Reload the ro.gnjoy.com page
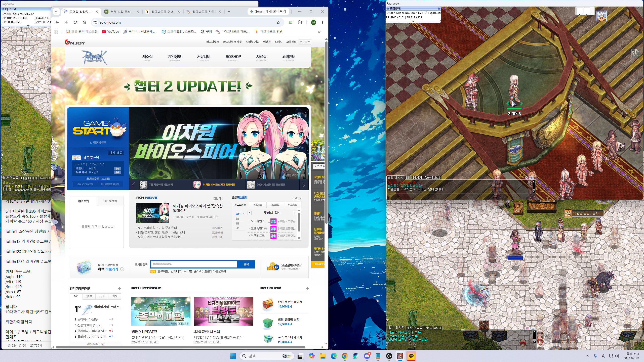 pos(75,22)
